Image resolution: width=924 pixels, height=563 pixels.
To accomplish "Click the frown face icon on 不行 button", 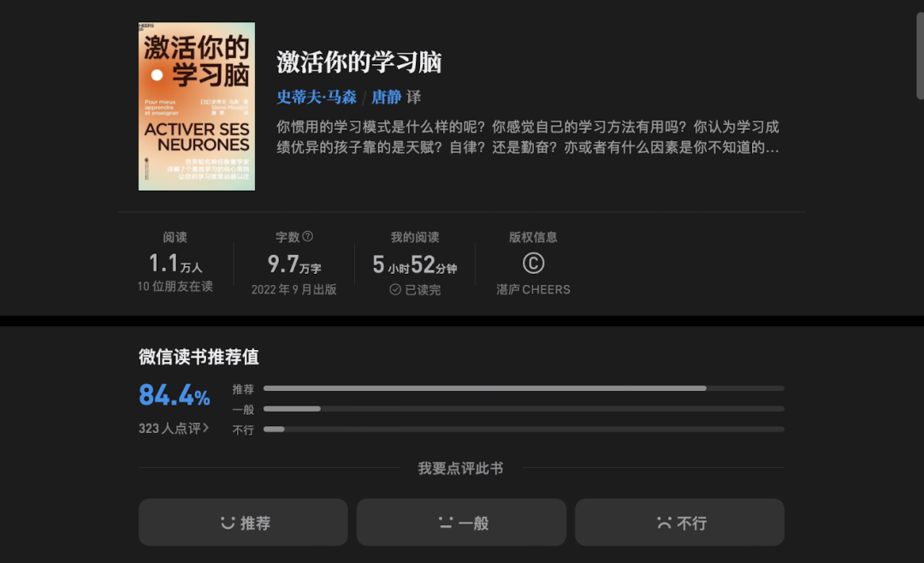I will [663, 522].
